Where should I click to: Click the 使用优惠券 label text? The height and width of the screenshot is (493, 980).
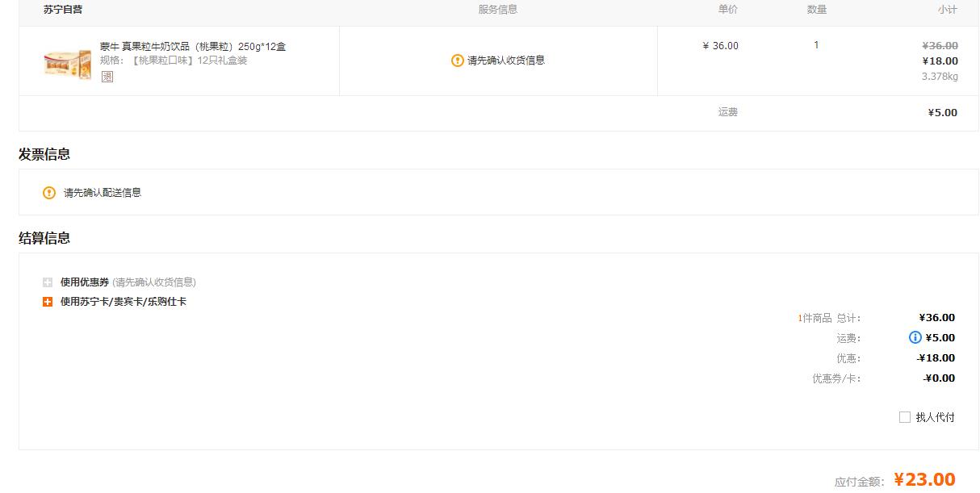point(85,282)
